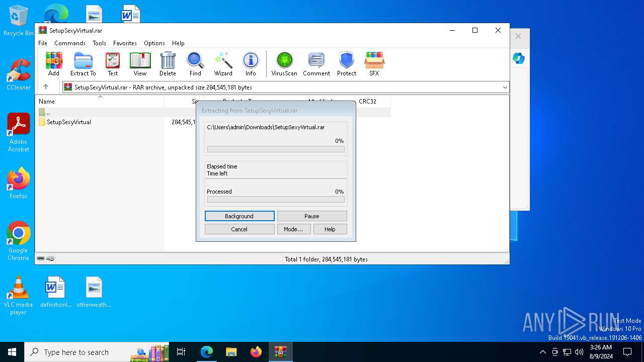Click the Processed total progress bar
The height and width of the screenshot is (362, 644).
click(x=276, y=200)
